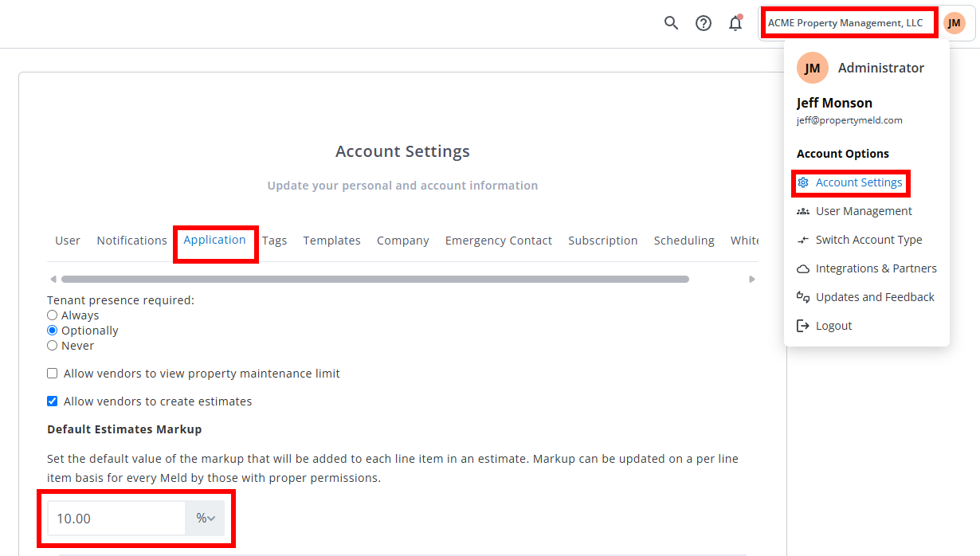980x556 pixels.
Task: Click the Switch Account Type arrows icon
Action: pos(803,240)
